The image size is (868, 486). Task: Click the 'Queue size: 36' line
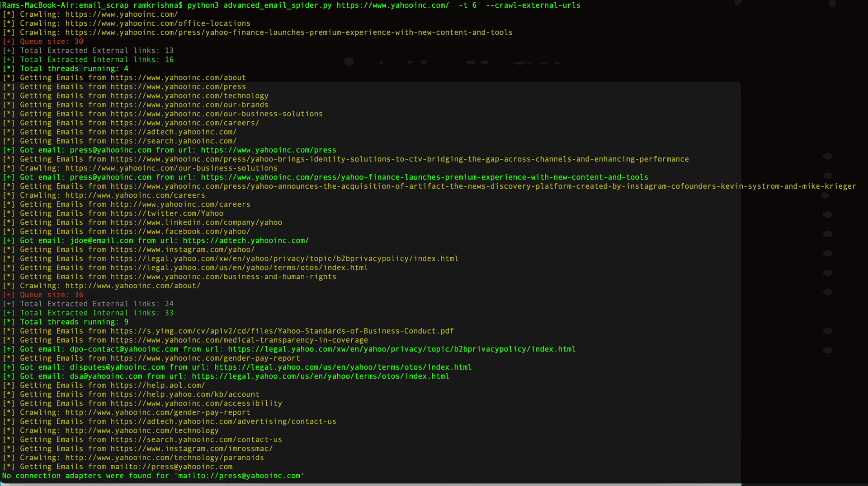tap(43, 295)
